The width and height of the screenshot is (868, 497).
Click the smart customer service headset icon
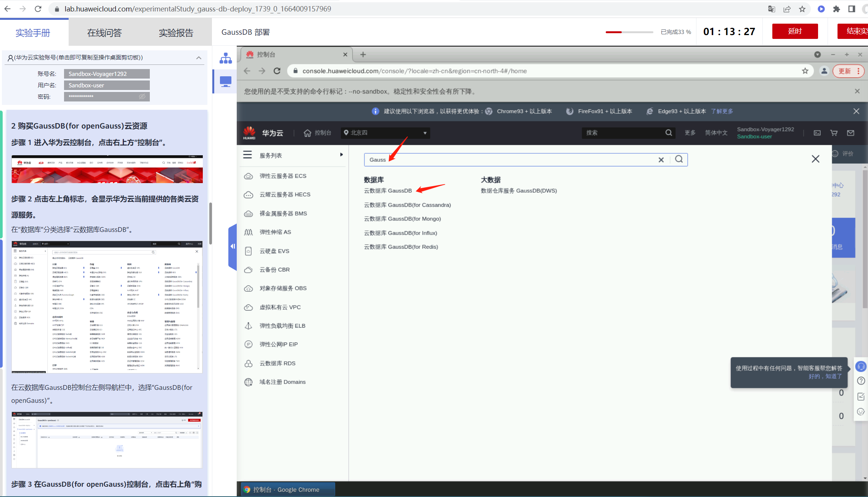click(x=861, y=367)
